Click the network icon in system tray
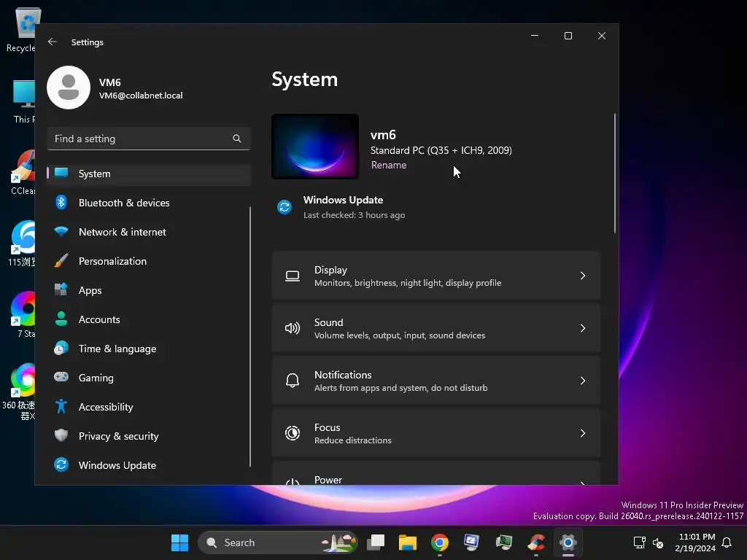 click(639, 542)
